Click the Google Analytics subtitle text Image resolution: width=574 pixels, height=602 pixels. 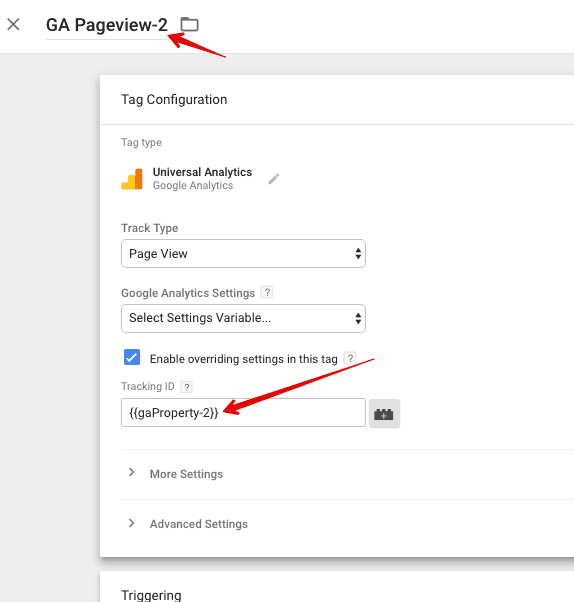(193, 185)
